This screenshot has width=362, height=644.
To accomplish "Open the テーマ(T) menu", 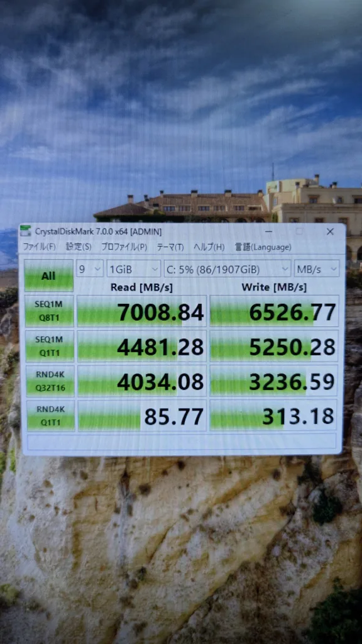I will (x=170, y=247).
